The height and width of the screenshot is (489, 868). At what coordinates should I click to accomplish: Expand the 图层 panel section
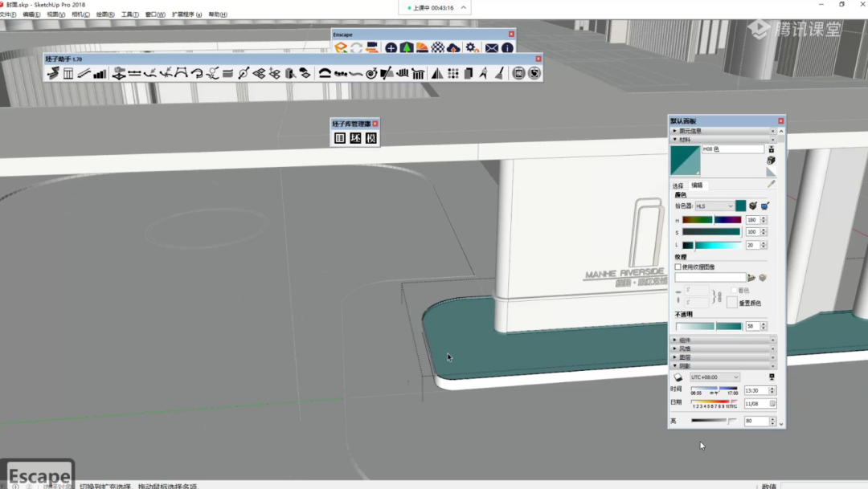(x=722, y=357)
